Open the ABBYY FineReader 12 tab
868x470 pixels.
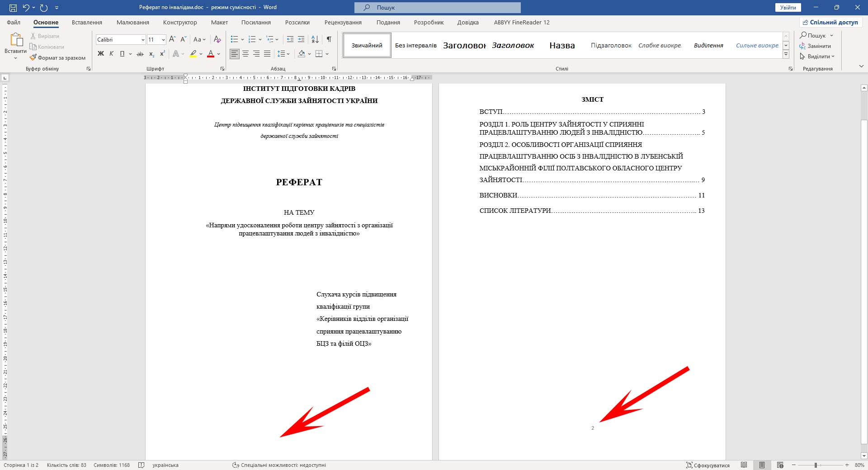522,22
